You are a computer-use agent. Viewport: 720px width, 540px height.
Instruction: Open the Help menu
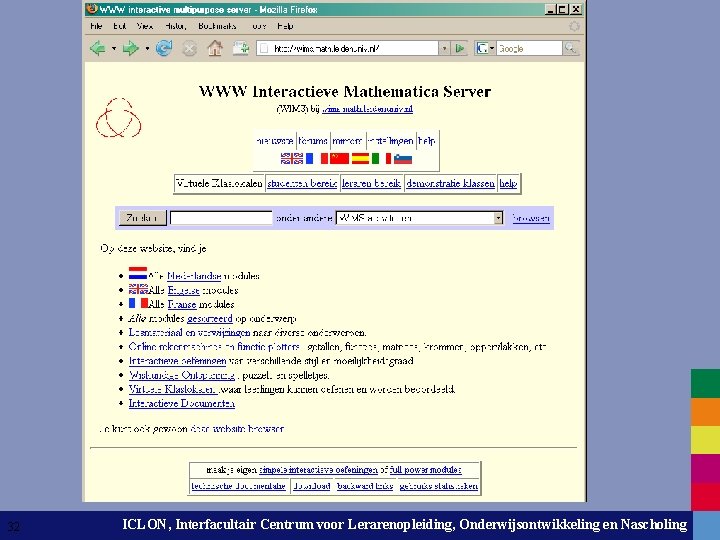pos(285,26)
